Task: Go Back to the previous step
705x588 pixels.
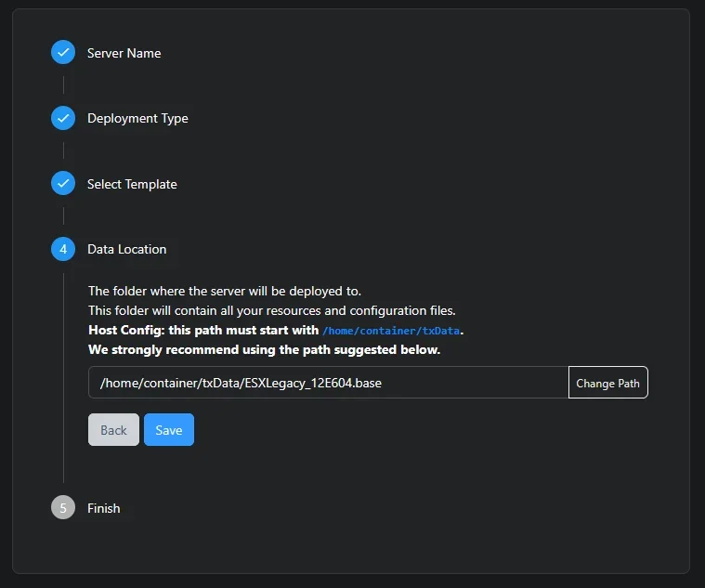Action: click(113, 430)
